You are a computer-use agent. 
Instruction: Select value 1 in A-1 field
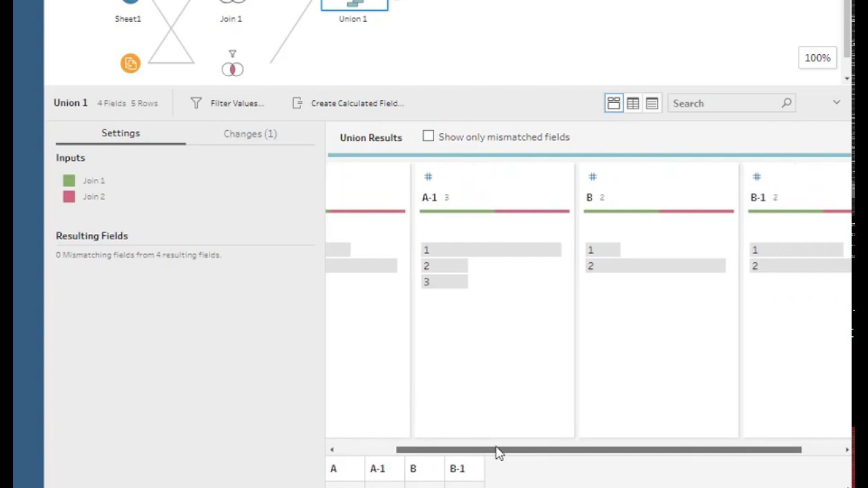coord(491,250)
